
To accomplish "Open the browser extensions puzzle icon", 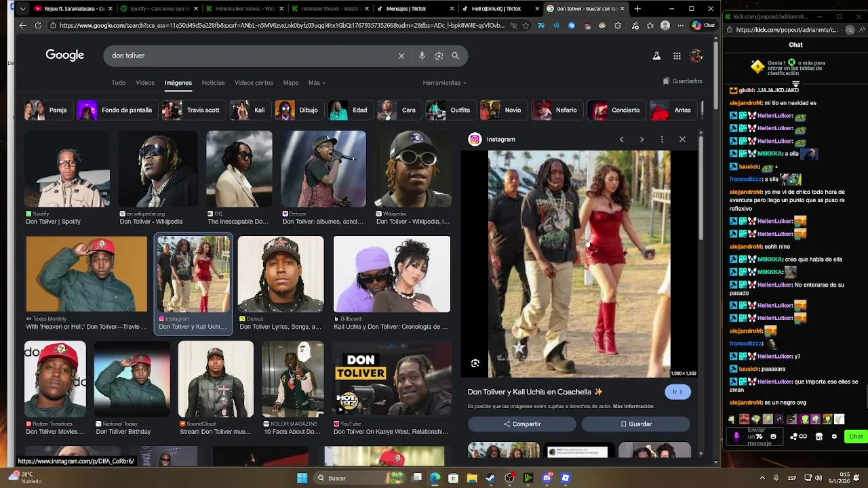I will pyautogui.click(x=618, y=25).
